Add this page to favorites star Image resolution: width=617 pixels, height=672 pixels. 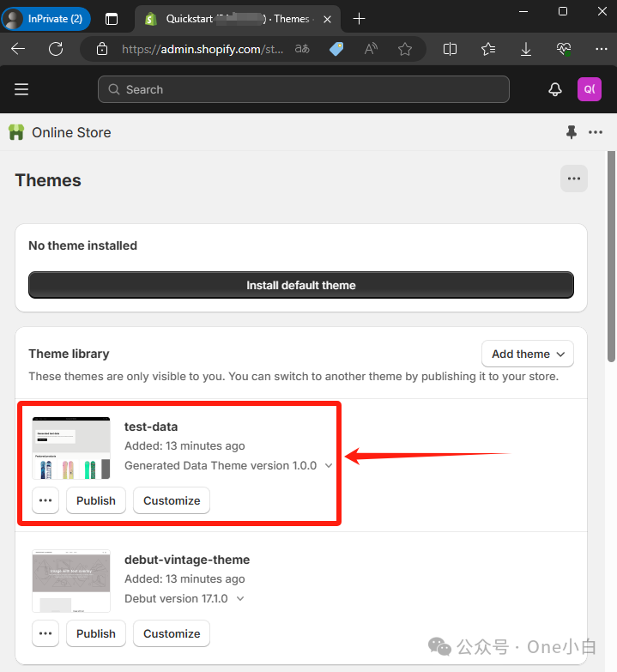405,49
